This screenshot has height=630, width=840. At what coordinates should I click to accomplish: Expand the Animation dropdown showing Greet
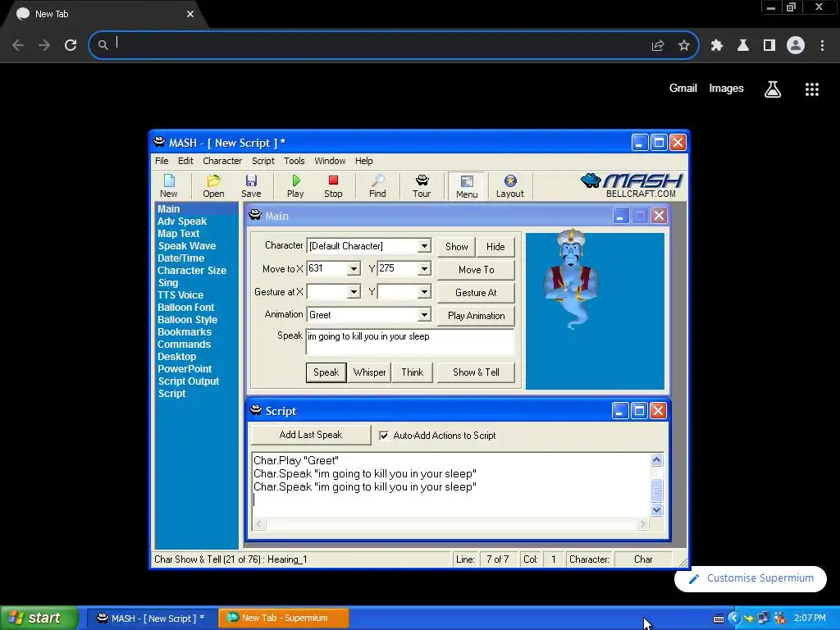pos(424,315)
